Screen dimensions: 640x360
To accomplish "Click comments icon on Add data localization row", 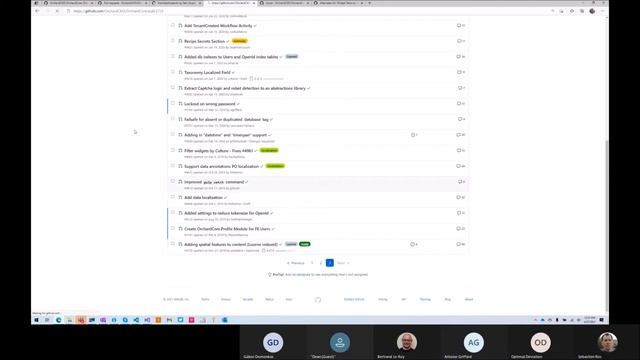I will [461, 197].
